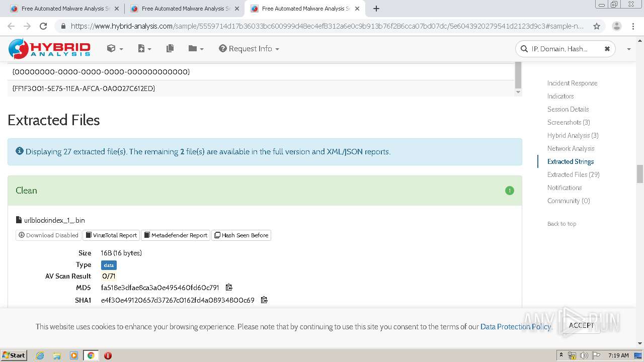Open the Data Protection Policy link
The width and height of the screenshot is (644, 362).
point(516,326)
